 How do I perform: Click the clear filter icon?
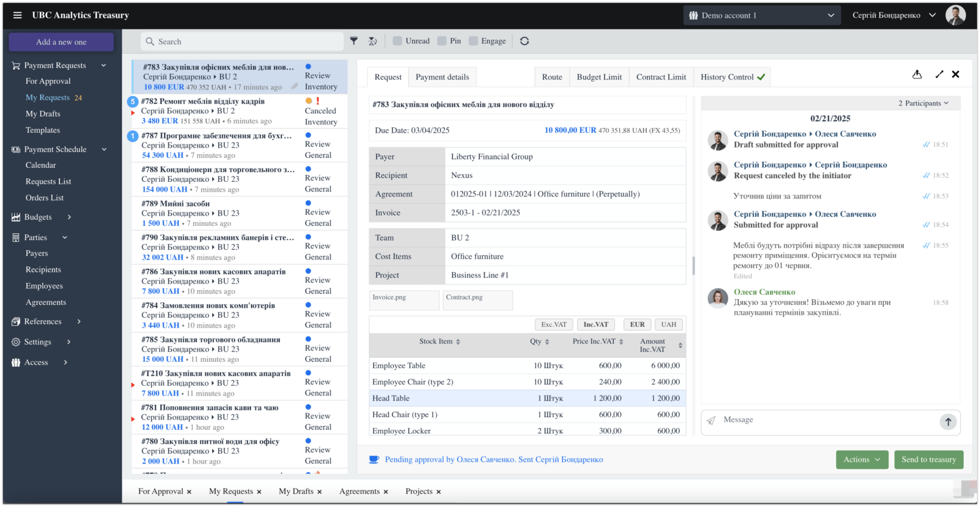pyautogui.click(x=372, y=41)
